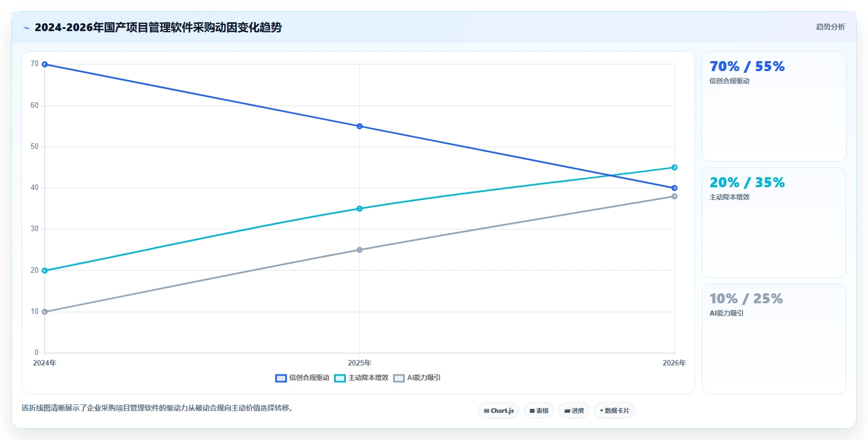Click the 2024 data point at value 70
This screenshot has width=868, height=440.
click(x=45, y=64)
